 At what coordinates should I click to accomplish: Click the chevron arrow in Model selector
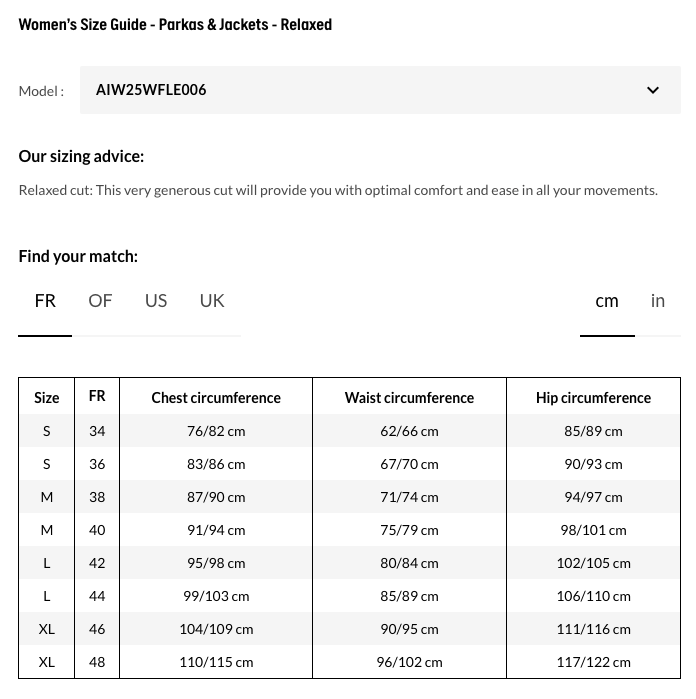click(x=653, y=90)
